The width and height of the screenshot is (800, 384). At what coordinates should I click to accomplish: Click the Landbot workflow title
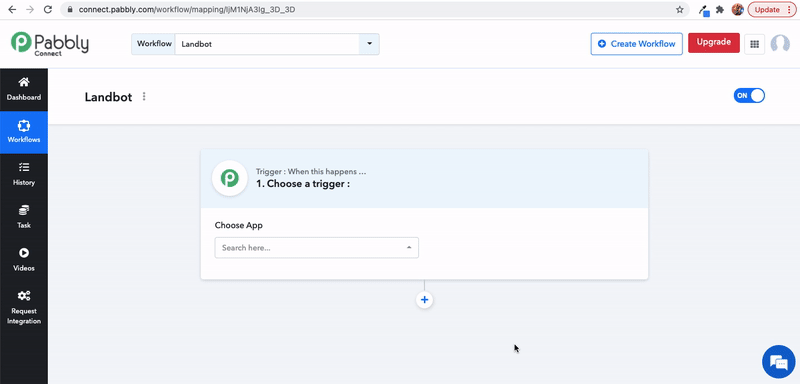click(108, 97)
